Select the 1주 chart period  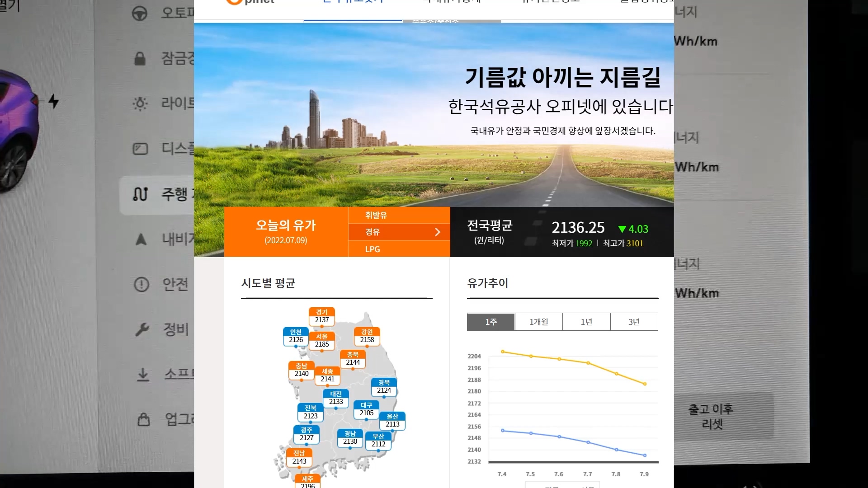click(491, 322)
